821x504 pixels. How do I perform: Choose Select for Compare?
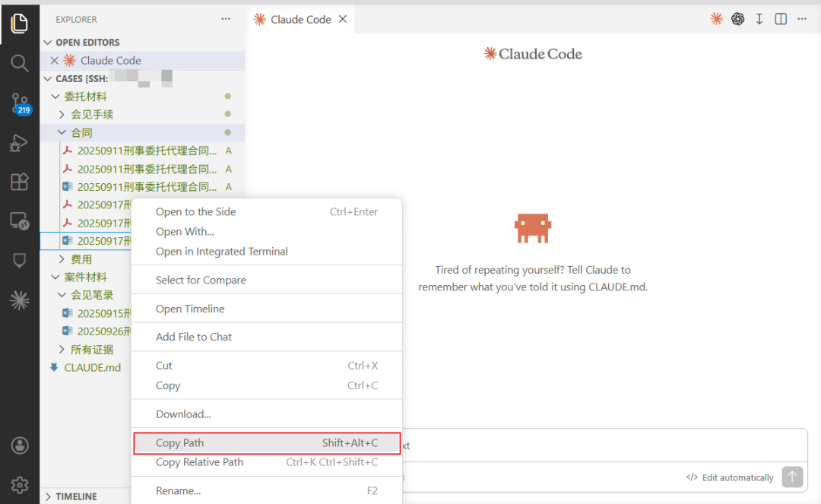pos(267,280)
